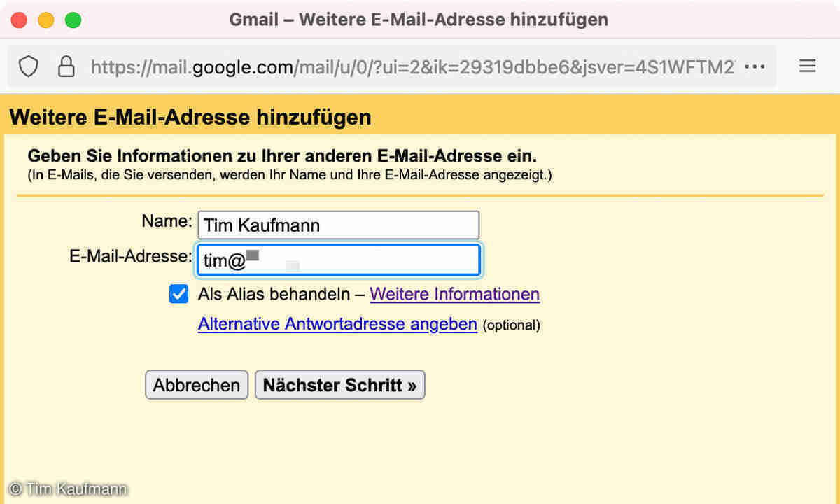Open site security info via lock icon
Image resolution: width=840 pixels, height=504 pixels.
(66, 66)
